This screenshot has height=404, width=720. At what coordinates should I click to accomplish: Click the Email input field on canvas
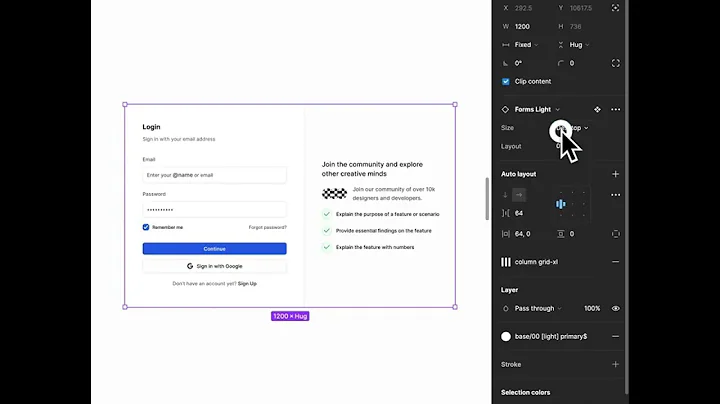click(214, 175)
